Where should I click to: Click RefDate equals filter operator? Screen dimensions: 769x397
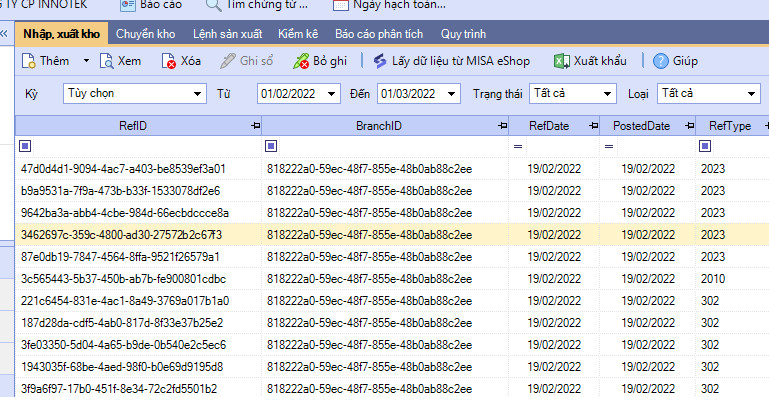click(x=518, y=146)
